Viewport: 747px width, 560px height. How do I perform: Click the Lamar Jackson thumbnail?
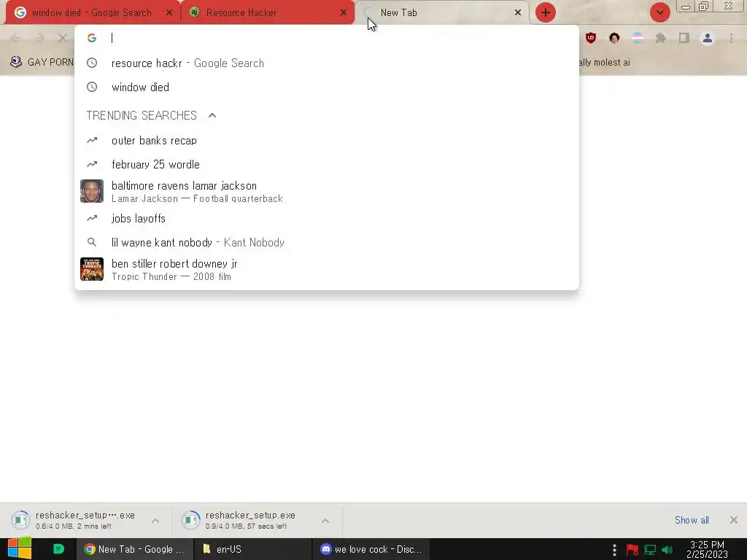(x=92, y=192)
